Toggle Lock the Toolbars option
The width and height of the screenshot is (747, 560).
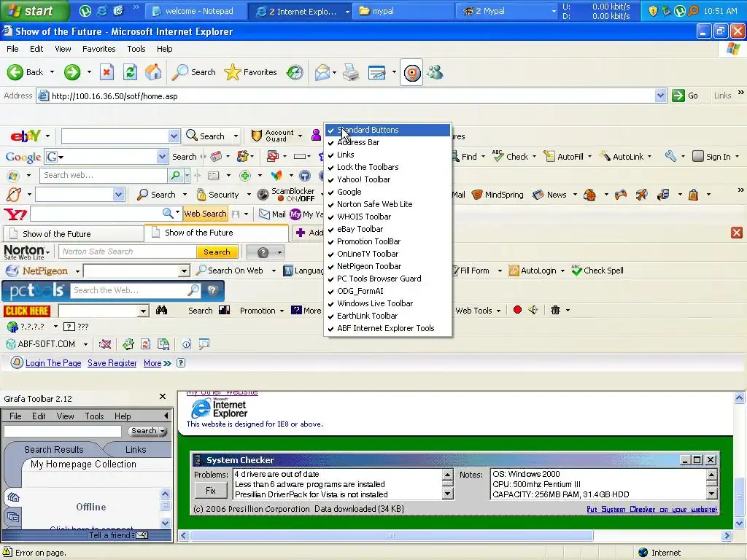[x=387, y=167]
